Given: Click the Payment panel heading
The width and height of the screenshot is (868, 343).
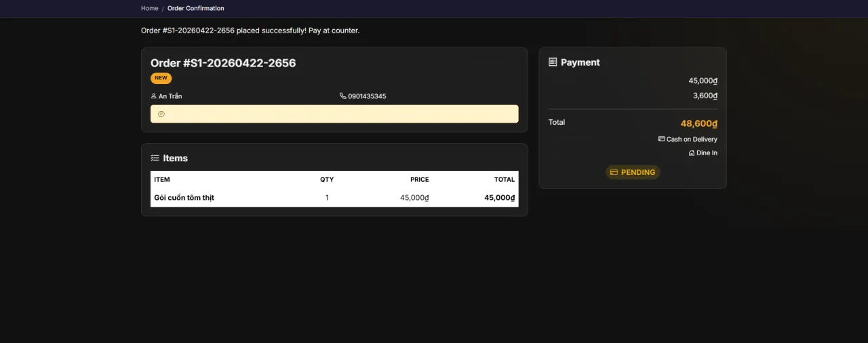Looking at the screenshot, I should (580, 62).
